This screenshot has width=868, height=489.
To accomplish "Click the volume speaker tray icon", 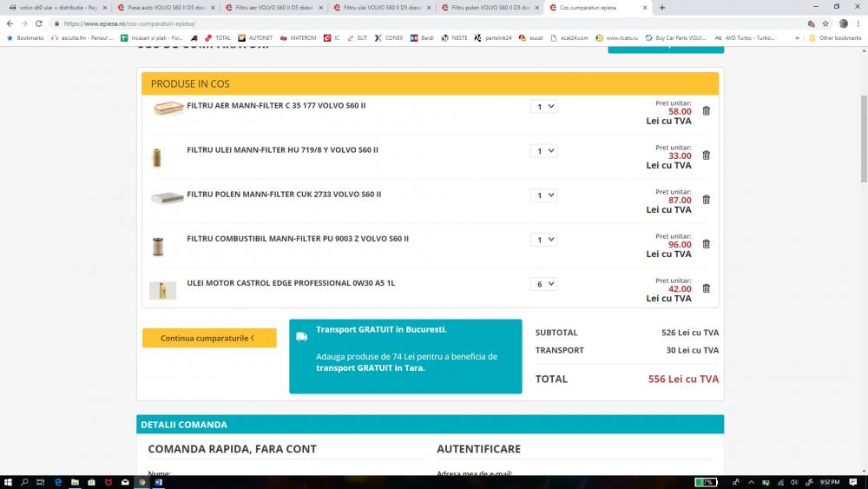I will tap(794, 482).
